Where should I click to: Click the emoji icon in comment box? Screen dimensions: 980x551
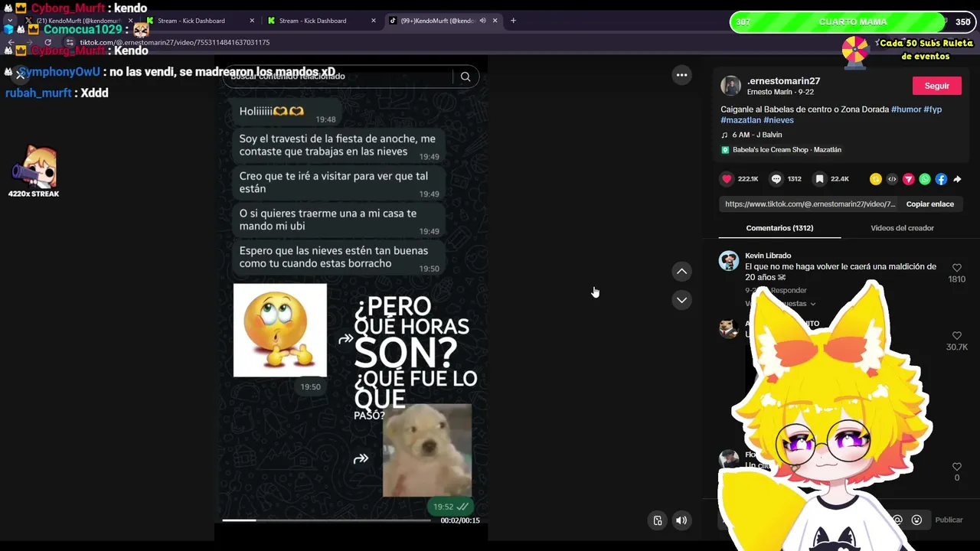click(916, 520)
